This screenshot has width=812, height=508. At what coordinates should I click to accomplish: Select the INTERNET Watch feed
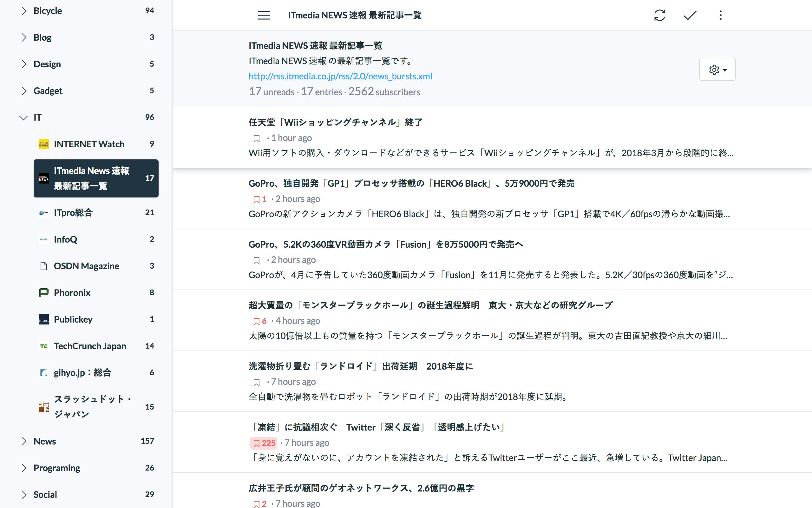tap(96, 144)
